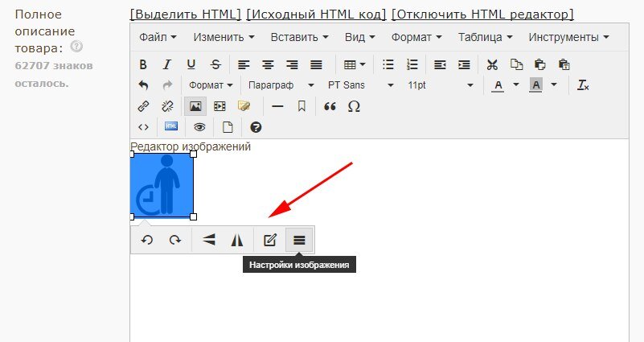Click the Отключить HTML редактор link
This screenshot has width=644, height=342.
pos(482,14)
